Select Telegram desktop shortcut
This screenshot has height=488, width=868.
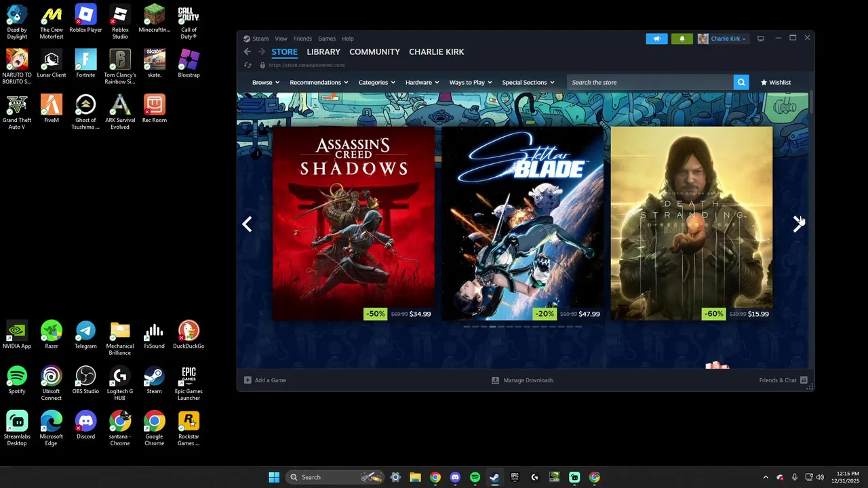(x=85, y=335)
